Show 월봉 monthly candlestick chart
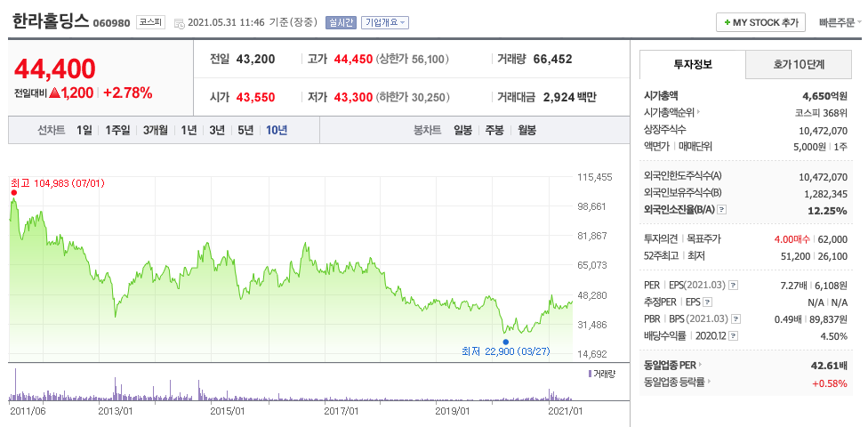Screen dimensions: 868x427 pos(527,131)
